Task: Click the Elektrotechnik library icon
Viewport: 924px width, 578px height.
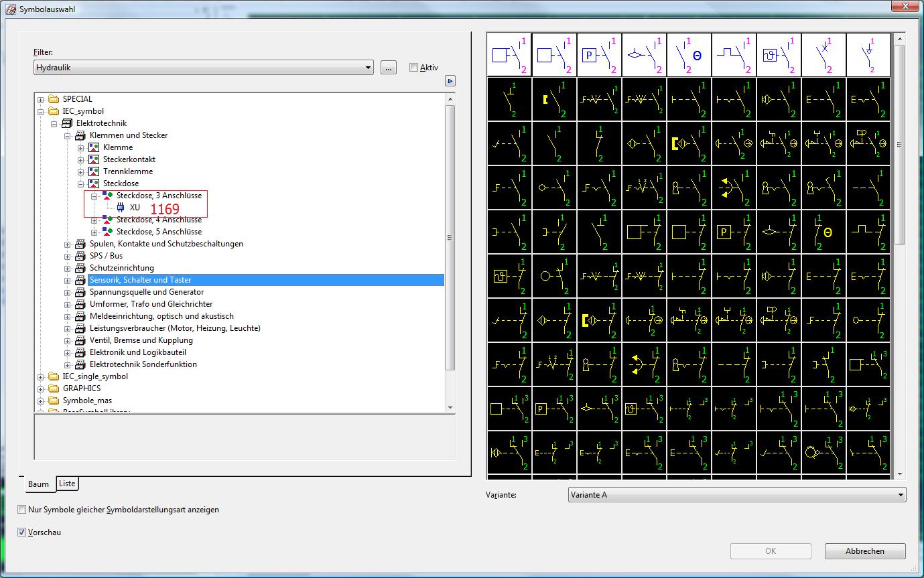Action: click(x=67, y=123)
